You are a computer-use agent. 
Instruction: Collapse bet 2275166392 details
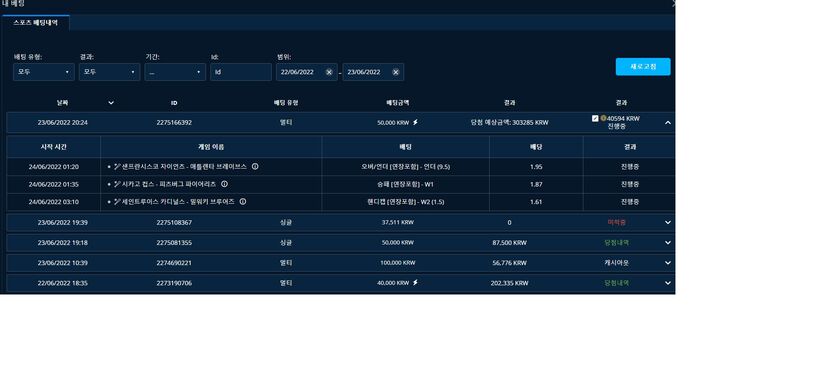(x=668, y=122)
